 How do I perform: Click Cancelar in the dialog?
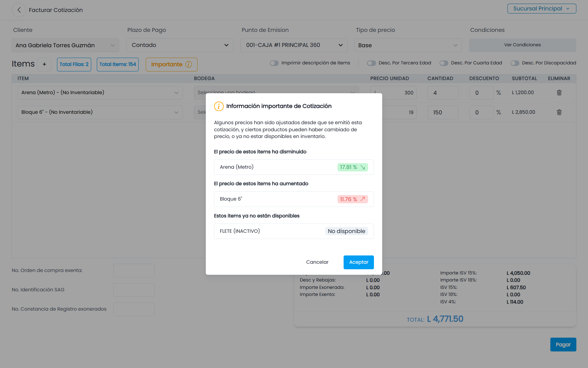pyautogui.click(x=317, y=262)
